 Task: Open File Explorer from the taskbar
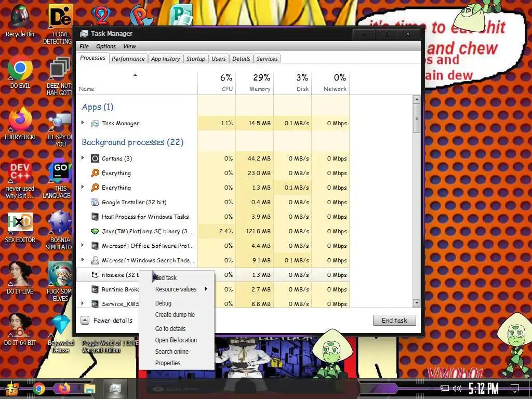click(x=90, y=389)
